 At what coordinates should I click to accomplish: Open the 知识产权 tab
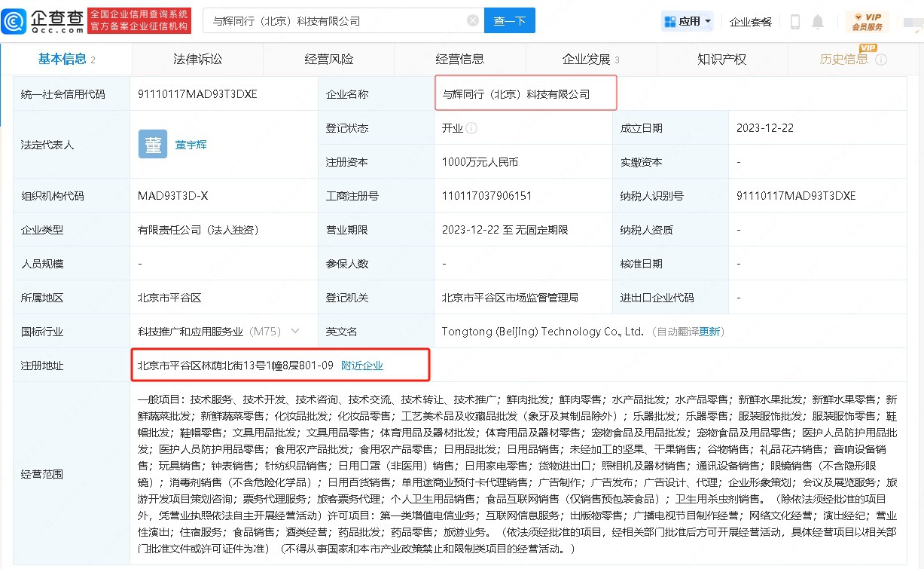(721, 60)
